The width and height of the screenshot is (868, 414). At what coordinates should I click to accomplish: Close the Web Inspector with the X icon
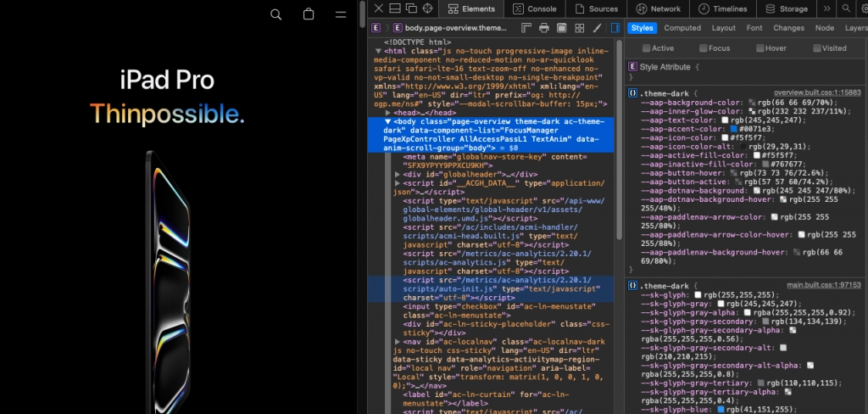click(379, 8)
